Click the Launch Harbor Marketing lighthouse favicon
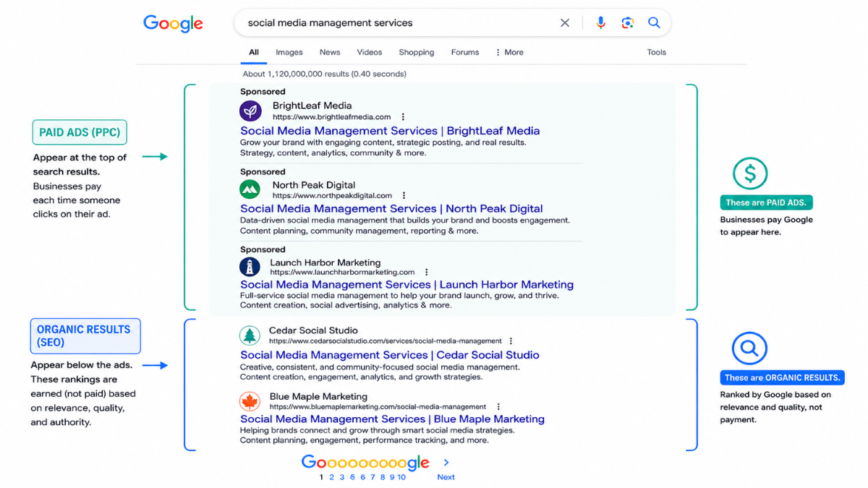This screenshot has height=488, width=868. (250, 267)
